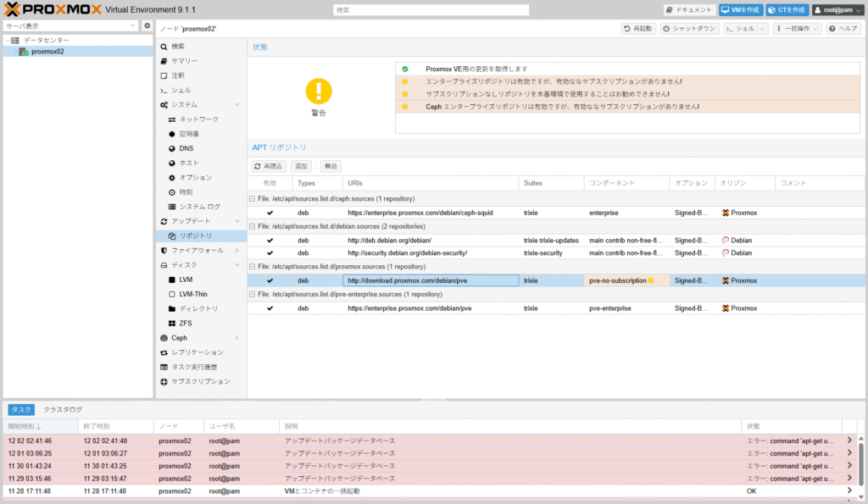Click the VMを作成 button
Viewport: 868px width, 504px height.
tap(739, 9)
